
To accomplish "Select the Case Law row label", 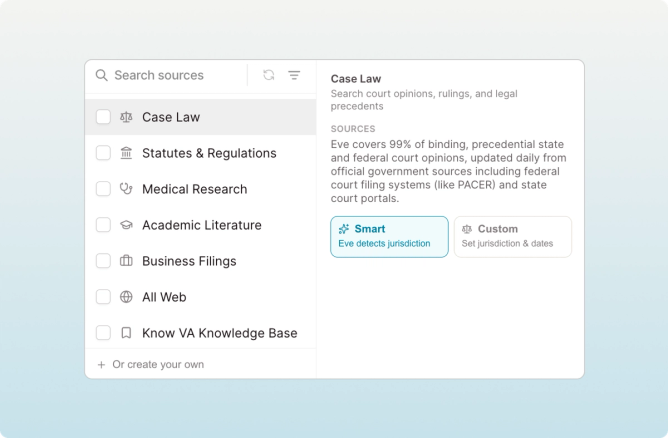I will pos(171,117).
